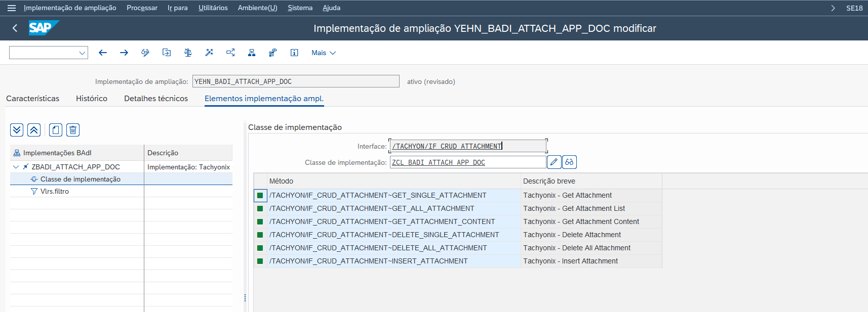Image resolution: width=868 pixels, height=312 pixels.
Task: Click the copy/create implementation icon
Action: point(56,130)
